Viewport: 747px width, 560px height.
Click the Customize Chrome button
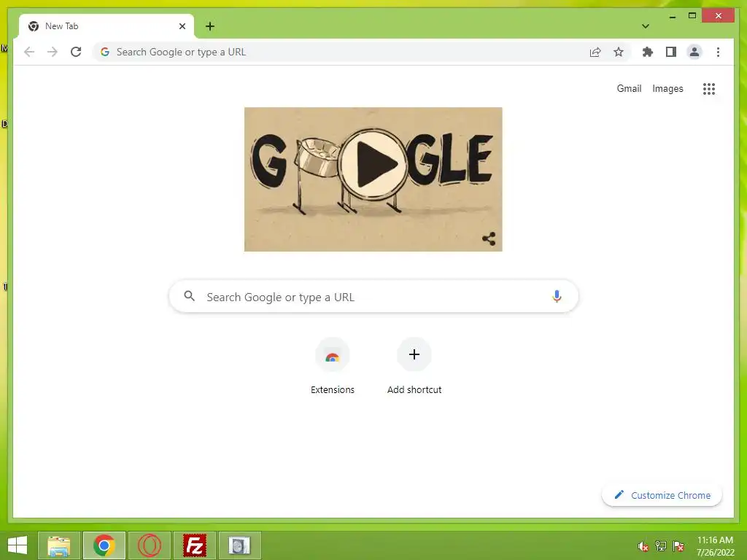click(662, 495)
